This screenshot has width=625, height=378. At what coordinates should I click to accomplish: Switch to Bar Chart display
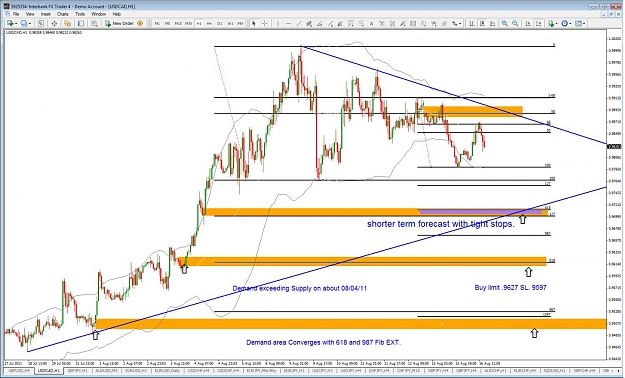472,24
